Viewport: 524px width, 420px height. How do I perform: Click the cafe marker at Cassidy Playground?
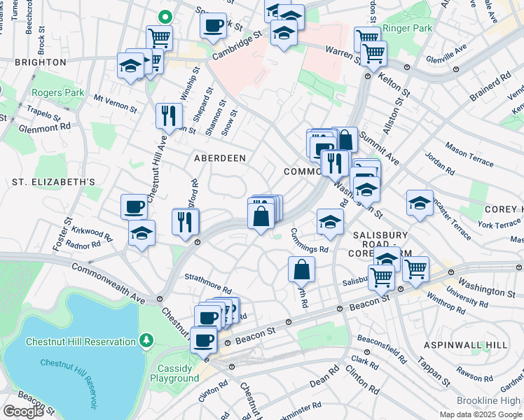coord(204,342)
